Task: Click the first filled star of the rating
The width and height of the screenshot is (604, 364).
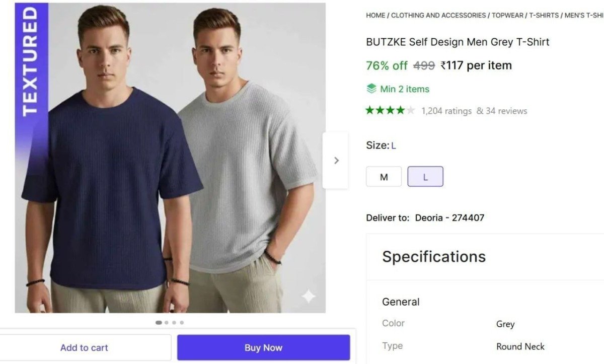Action: [371, 111]
